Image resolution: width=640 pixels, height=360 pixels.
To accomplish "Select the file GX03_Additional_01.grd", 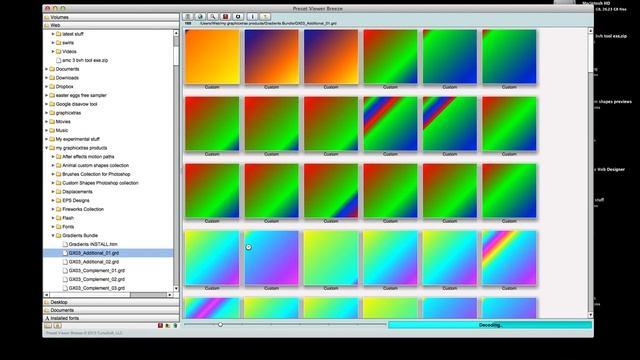I will click(x=108, y=253).
